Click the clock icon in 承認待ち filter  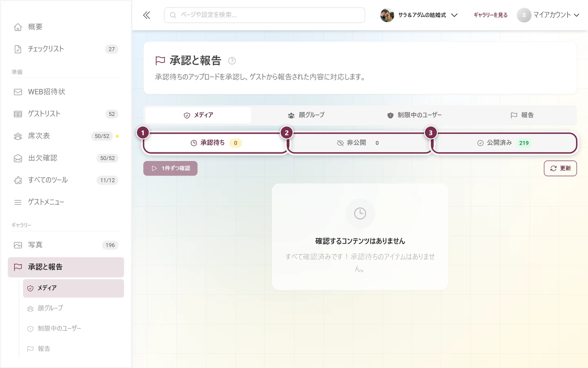click(194, 143)
